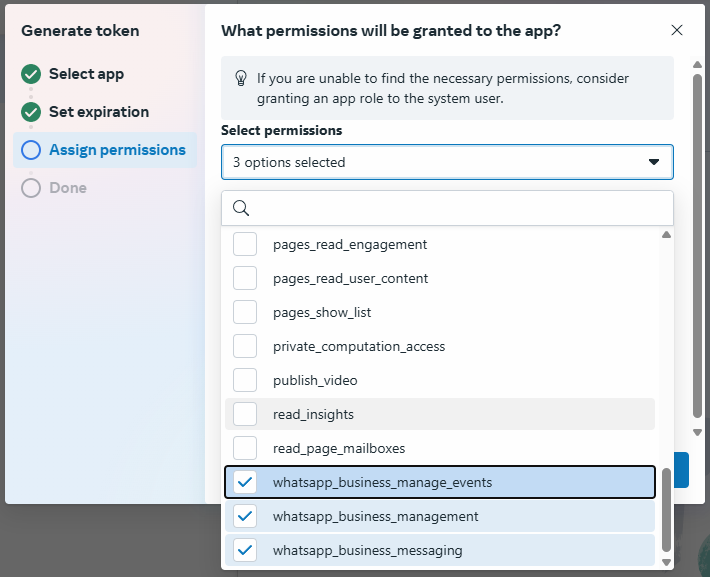The image size is (710, 577).
Task: Uncheck whatsapp_business_management permission
Action: point(245,517)
